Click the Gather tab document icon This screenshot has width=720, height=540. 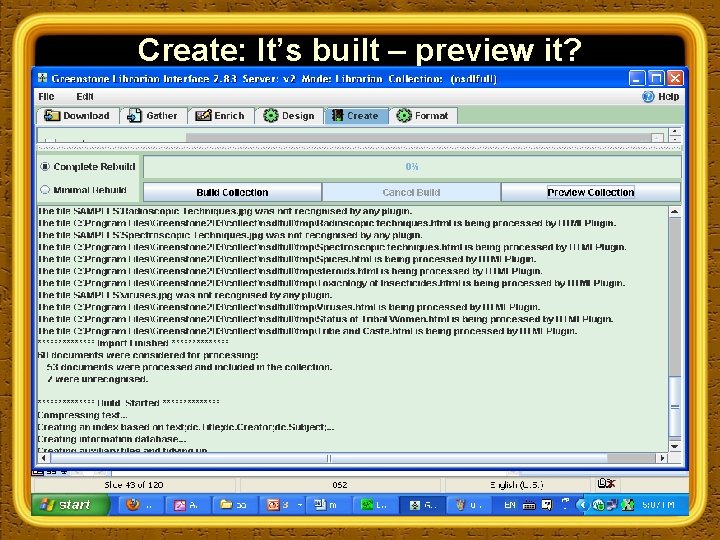(134, 115)
